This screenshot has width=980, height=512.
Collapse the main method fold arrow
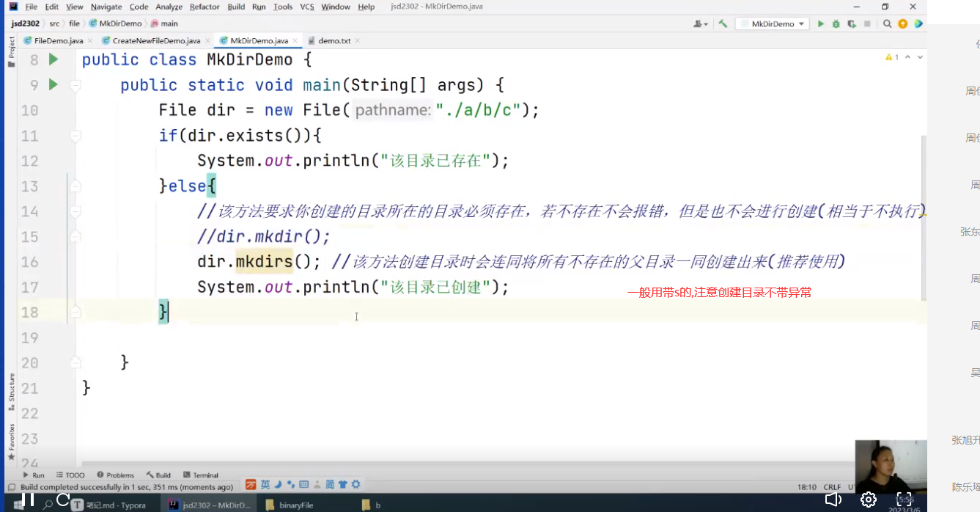pyautogui.click(x=75, y=84)
